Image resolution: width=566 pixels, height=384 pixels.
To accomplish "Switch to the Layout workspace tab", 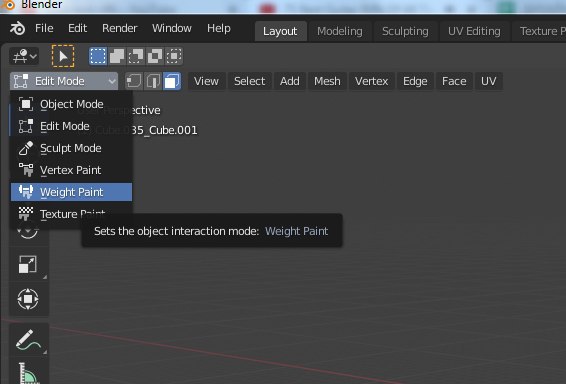I will (x=280, y=31).
